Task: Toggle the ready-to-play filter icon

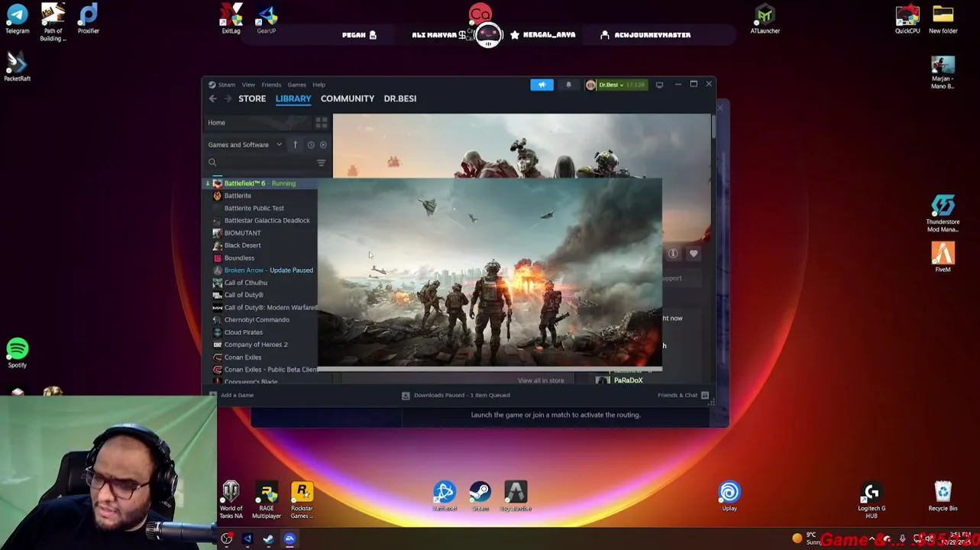Action: (323, 144)
